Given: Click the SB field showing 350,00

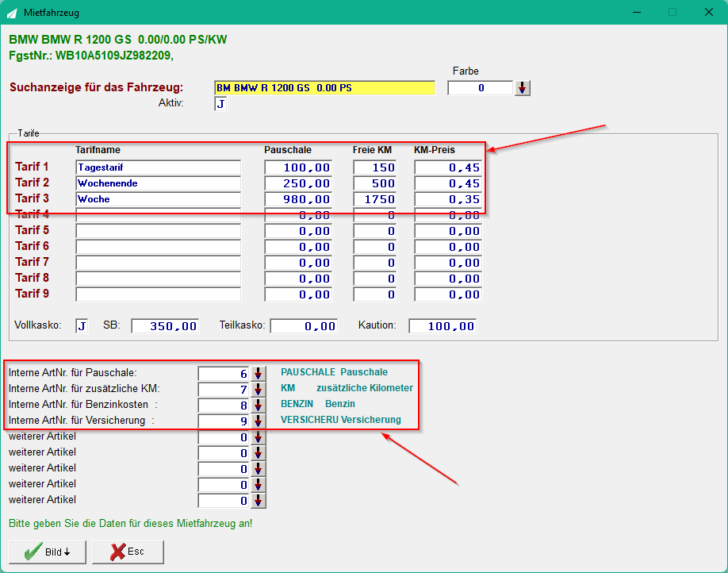Looking at the screenshot, I should click(x=165, y=325).
